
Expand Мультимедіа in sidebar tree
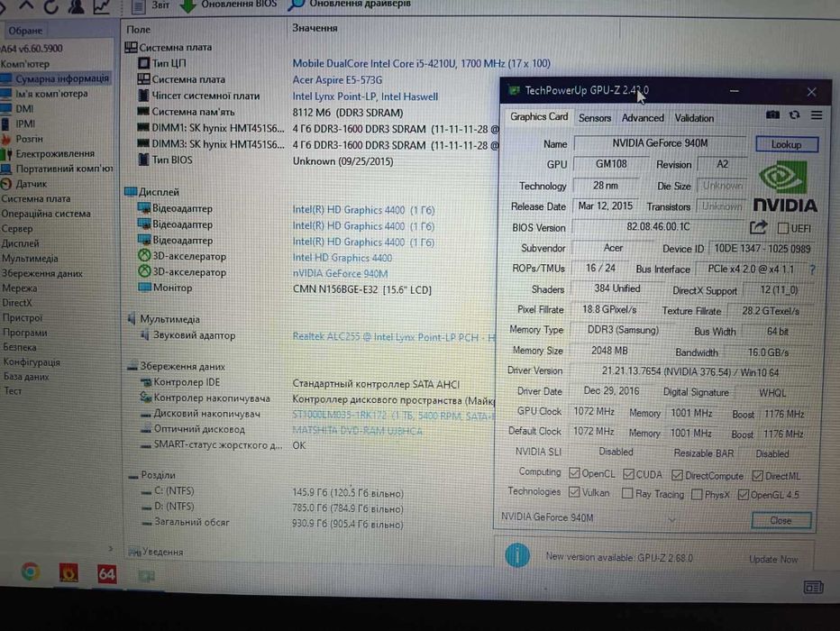point(30,258)
